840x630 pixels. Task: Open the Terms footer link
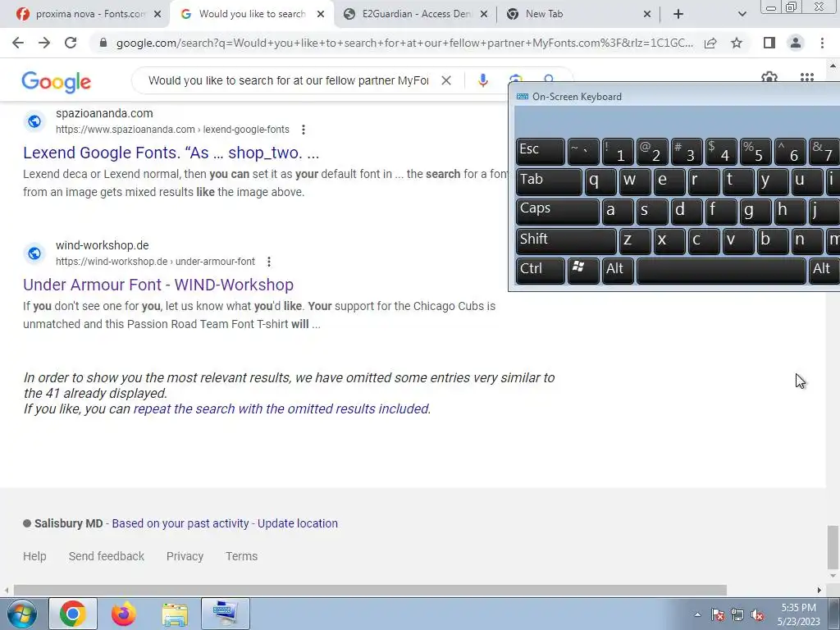pyautogui.click(x=242, y=556)
